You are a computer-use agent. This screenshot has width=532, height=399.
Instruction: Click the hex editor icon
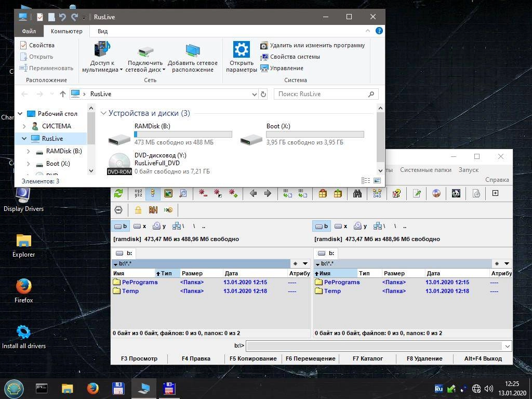pos(118,210)
